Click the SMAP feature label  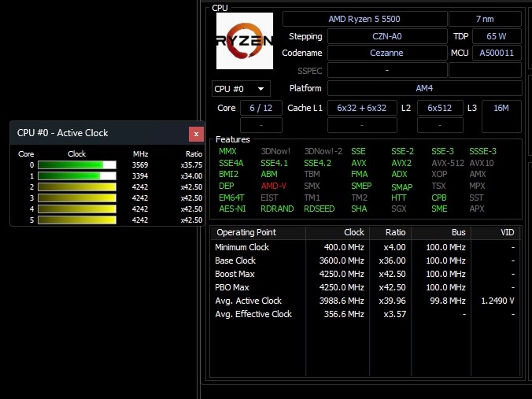pyautogui.click(x=402, y=187)
